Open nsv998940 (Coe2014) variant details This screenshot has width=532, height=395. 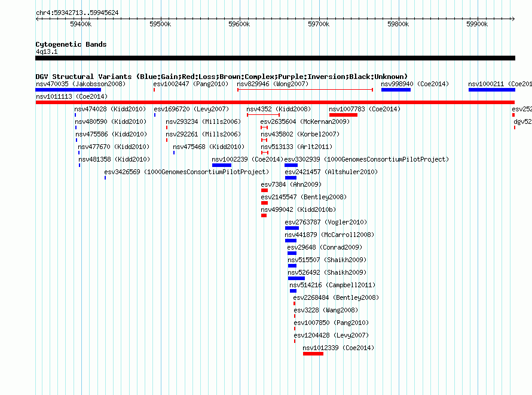coord(415,84)
